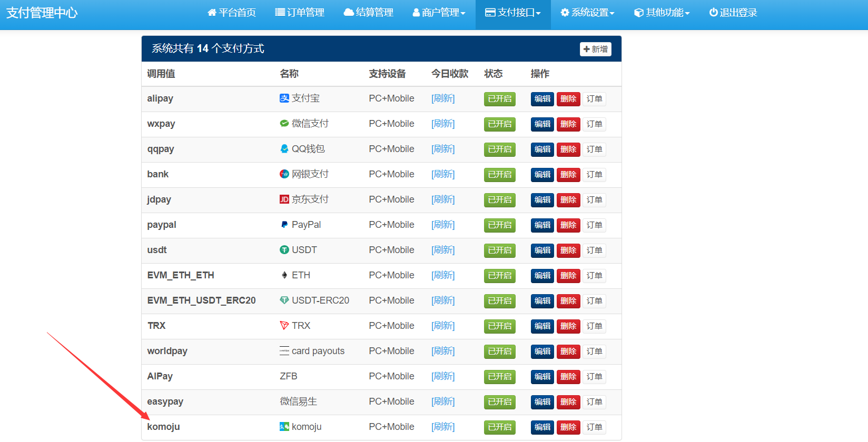Click the 支付管理中心 brand title

[x=42, y=13]
